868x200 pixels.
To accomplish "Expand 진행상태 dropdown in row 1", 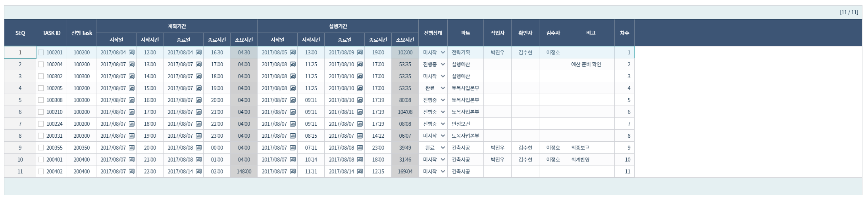I will click(x=443, y=52).
